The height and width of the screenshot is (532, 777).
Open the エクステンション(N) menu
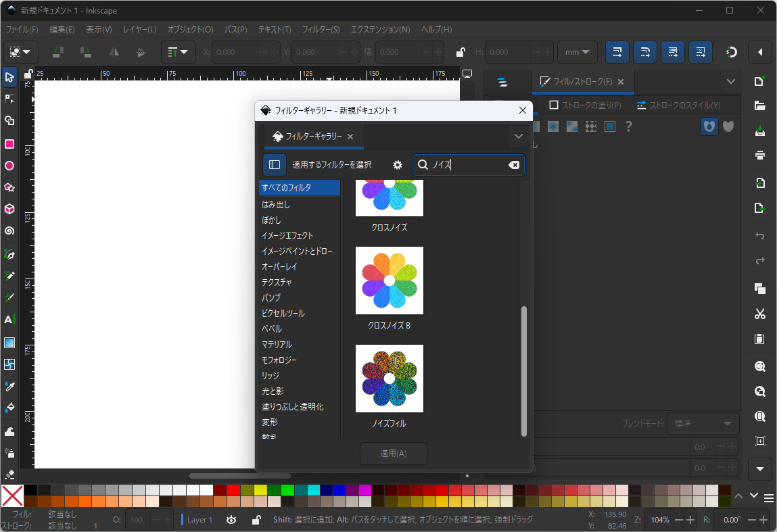click(x=381, y=29)
